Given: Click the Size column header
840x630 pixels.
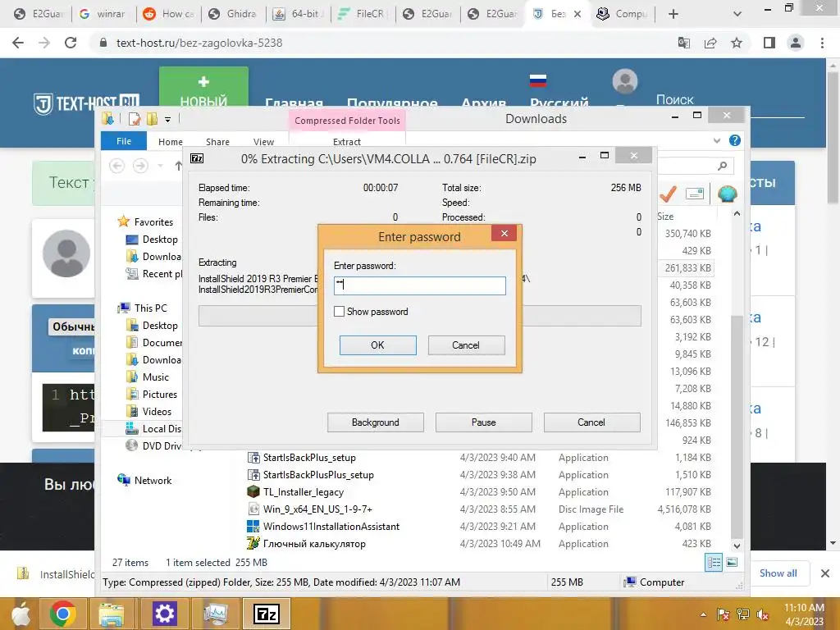Looking at the screenshot, I should coord(665,217).
